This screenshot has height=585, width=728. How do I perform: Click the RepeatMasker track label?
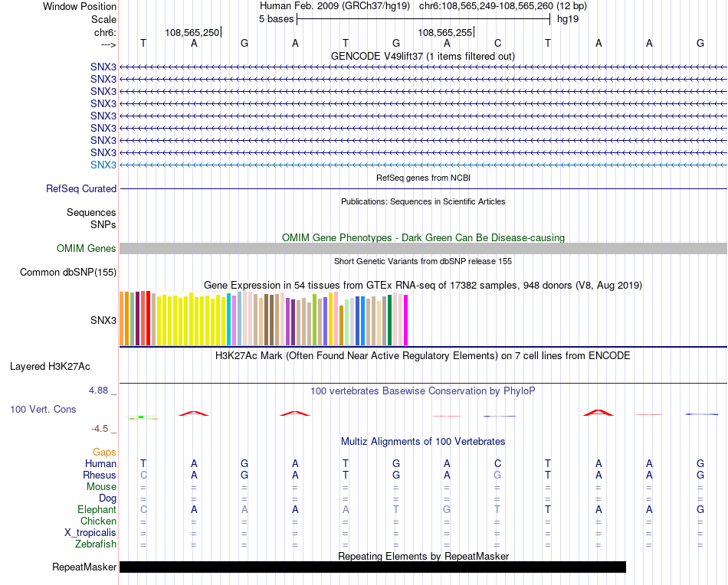84,567
